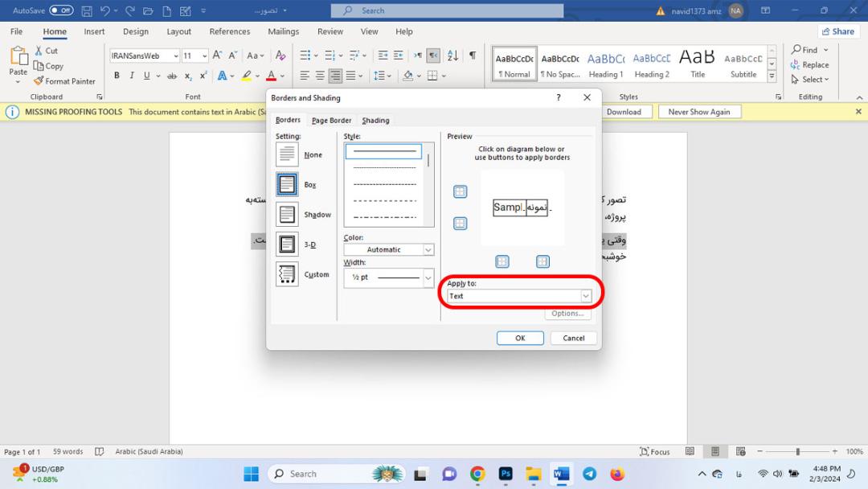Toggle AutoSave switch

point(61,10)
